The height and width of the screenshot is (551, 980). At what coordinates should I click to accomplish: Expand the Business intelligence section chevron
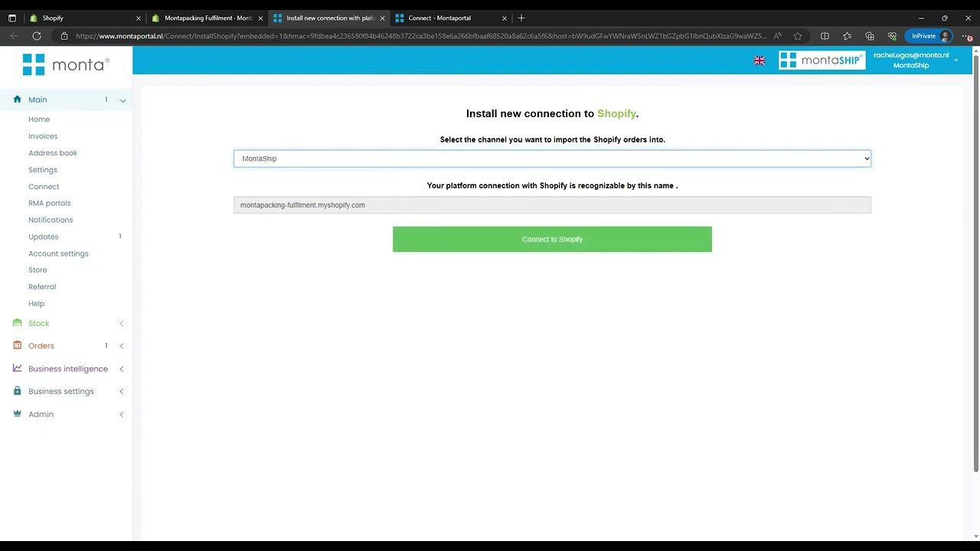[x=121, y=369]
